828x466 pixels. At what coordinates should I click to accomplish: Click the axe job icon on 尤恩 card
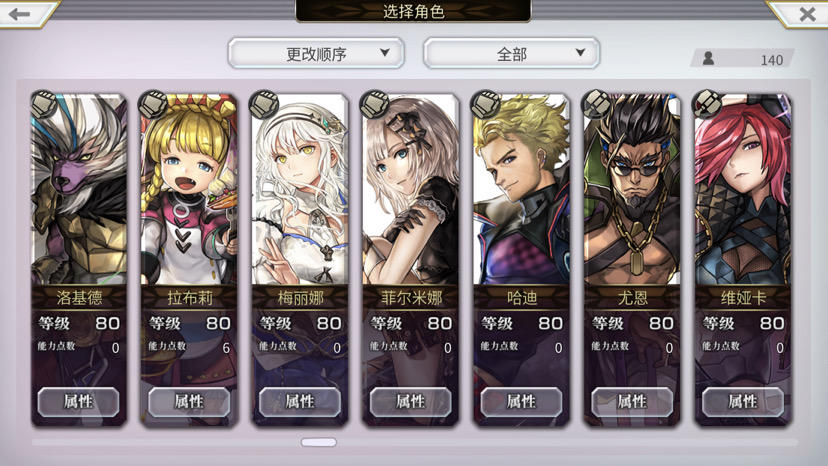coord(596,104)
